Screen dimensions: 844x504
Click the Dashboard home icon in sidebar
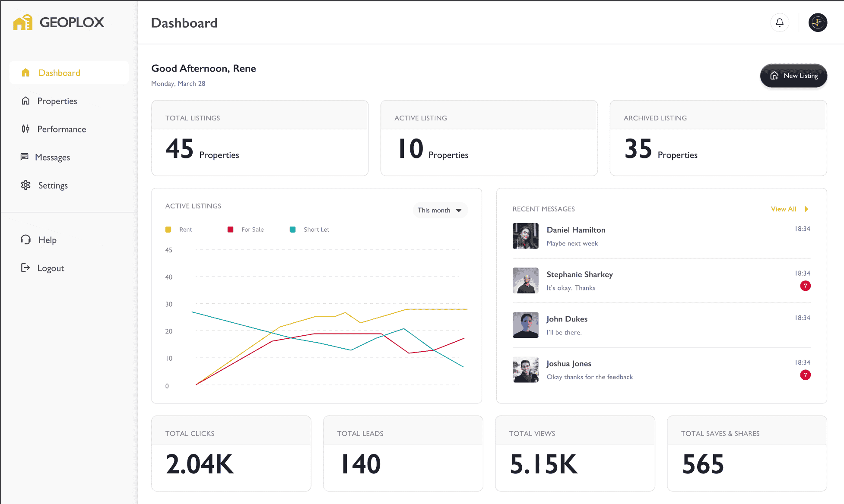[x=25, y=72]
